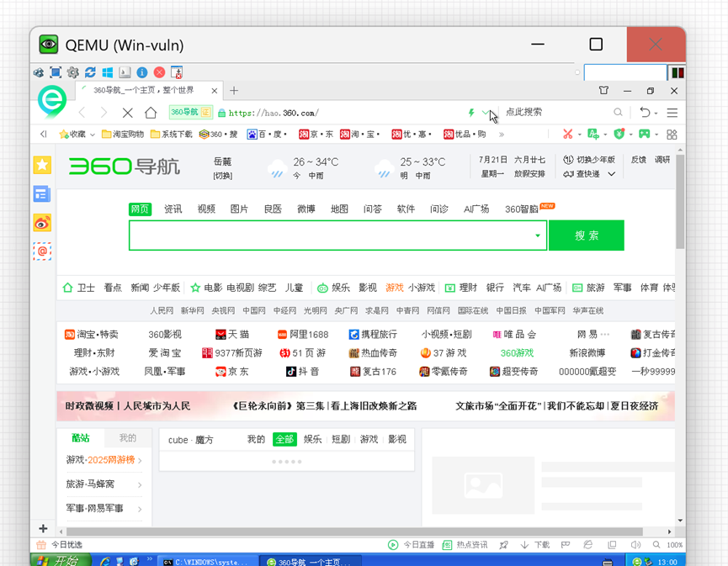728x566 pixels.
Task: Expand the 收藏 favorites dropdown
Action: pyautogui.click(x=92, y=135)
